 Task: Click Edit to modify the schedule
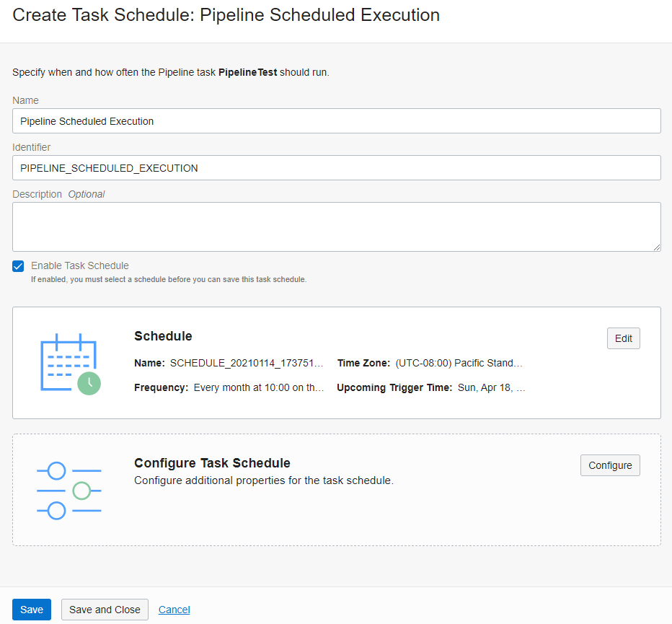pyautogui.click(x=623, y=338)
